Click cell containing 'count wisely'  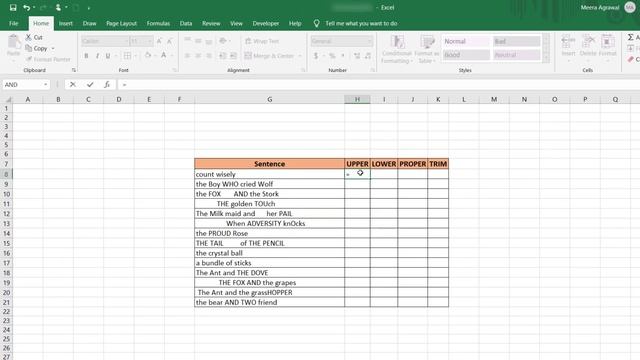[x=269, y=174]
